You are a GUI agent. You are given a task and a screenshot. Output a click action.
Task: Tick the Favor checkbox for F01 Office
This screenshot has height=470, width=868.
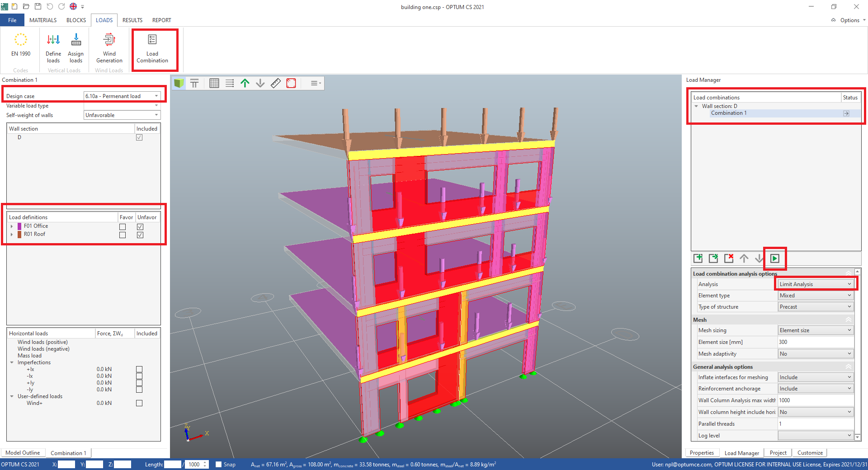point(123,227)
